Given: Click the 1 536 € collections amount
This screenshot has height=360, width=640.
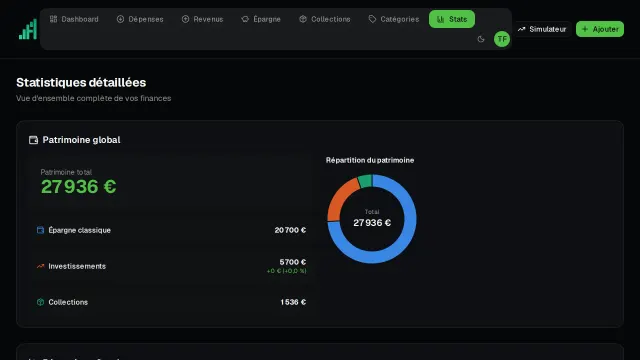Looking at the screenshot, I should click(x=293, y=302).
